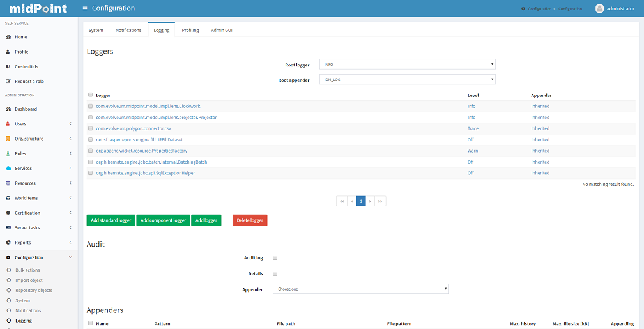Image resolution: width=644 pixels, height=329 pixels.
Task: Click the Request a role edit icon
Action: click(8, 82)
